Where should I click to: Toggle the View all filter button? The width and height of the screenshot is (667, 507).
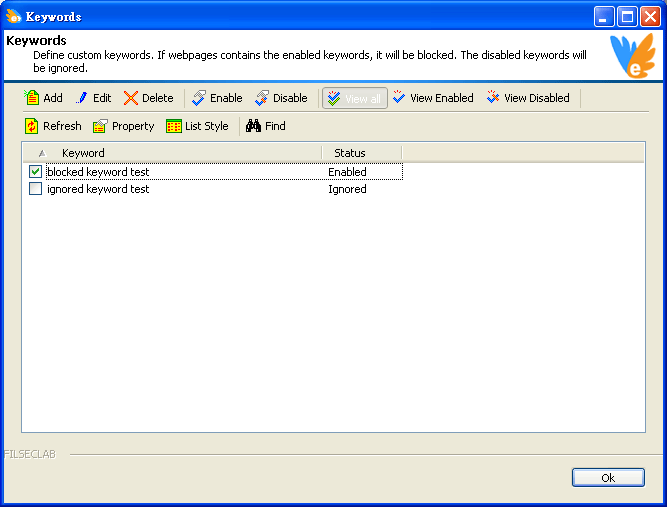pos(354,98)
